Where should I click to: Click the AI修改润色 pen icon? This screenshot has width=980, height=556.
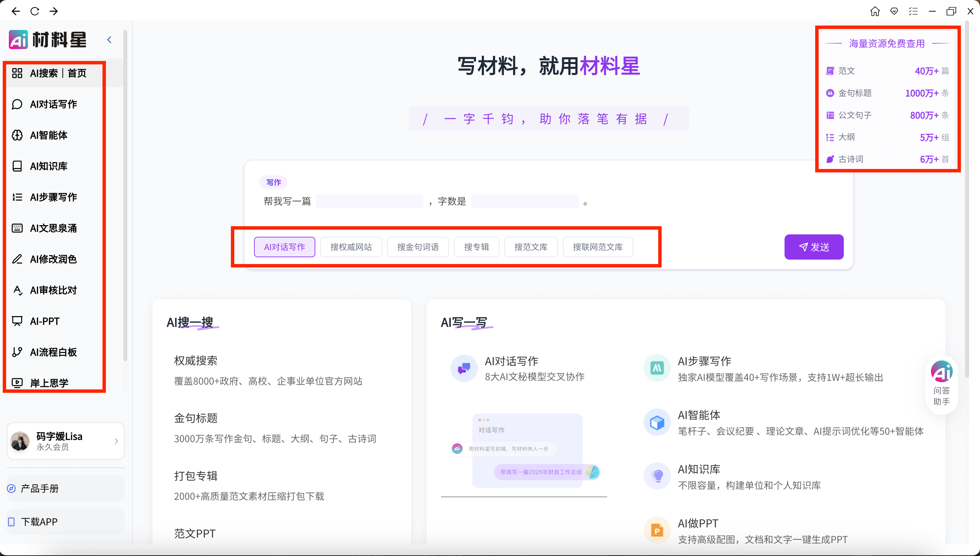point(18,259)
